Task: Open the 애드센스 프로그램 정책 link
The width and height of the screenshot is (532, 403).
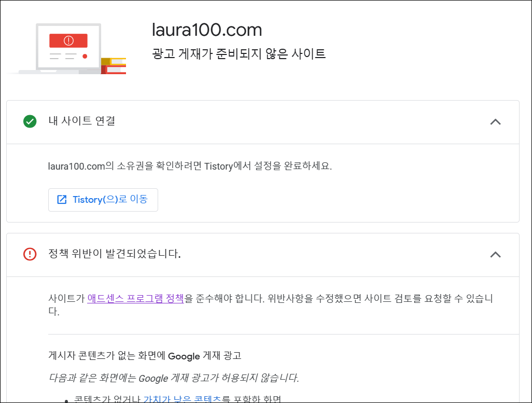Action: [135, 298]
